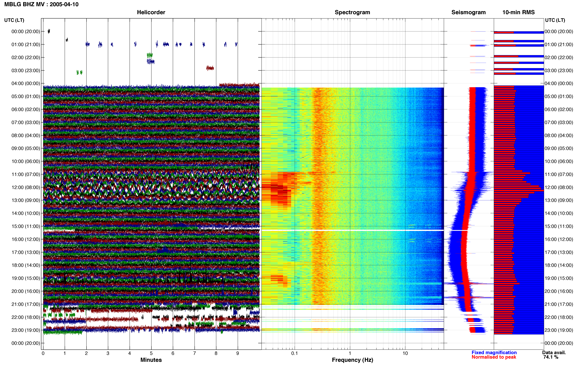Click tick label "3" on the Minutes axis
The height and width of the screenshot is (368, 588).
coord(108,353)
